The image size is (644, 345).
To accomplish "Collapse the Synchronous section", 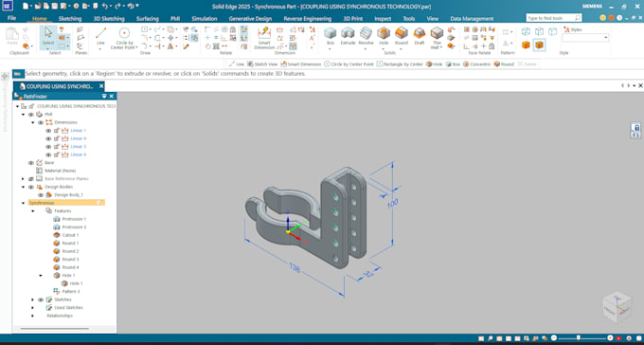I will click(23, 203).
